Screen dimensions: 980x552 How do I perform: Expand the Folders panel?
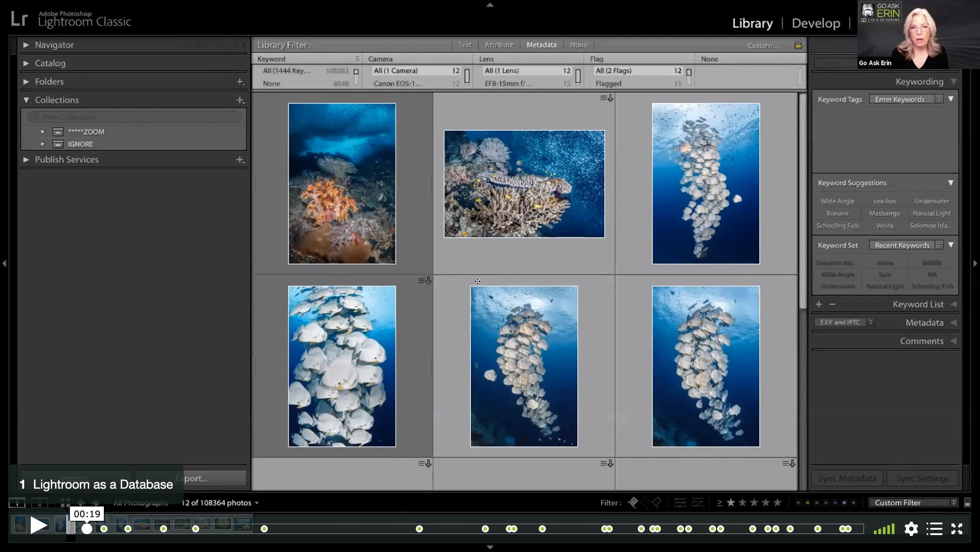[26, 82]
